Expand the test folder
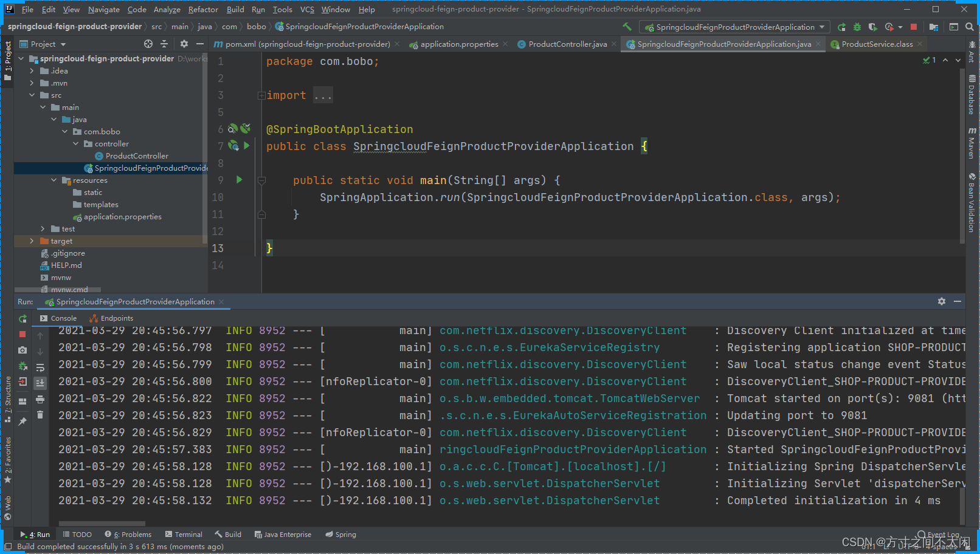 click(x=43, y=229)
